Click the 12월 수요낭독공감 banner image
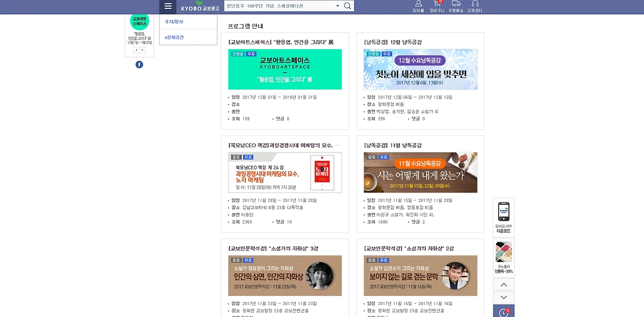Screen dimensions: 644x317 pos(420,69)
